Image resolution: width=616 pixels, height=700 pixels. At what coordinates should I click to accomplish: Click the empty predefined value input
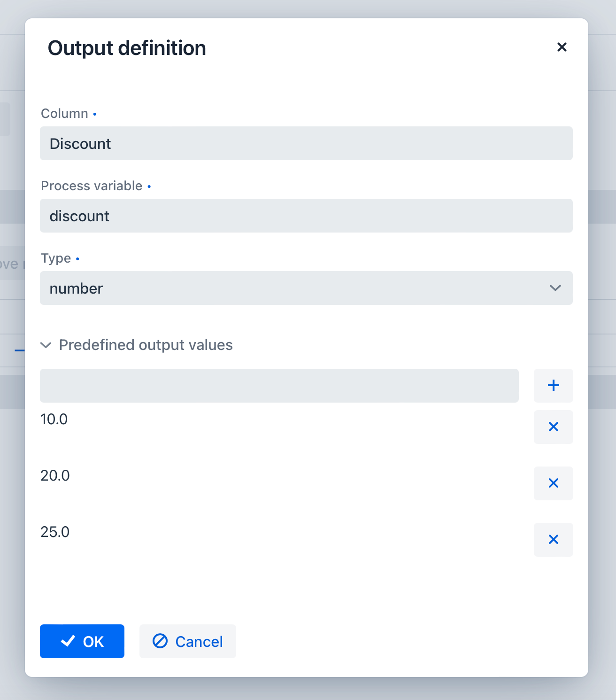(x=279, y=385)
